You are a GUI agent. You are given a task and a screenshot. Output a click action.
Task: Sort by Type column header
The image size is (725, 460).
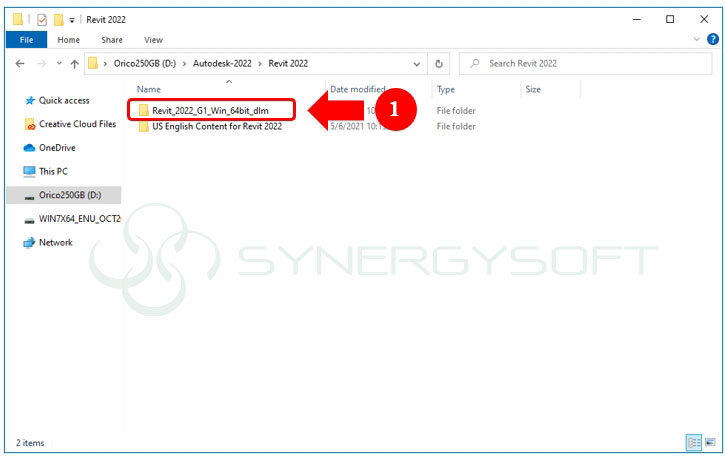(446, 89)
